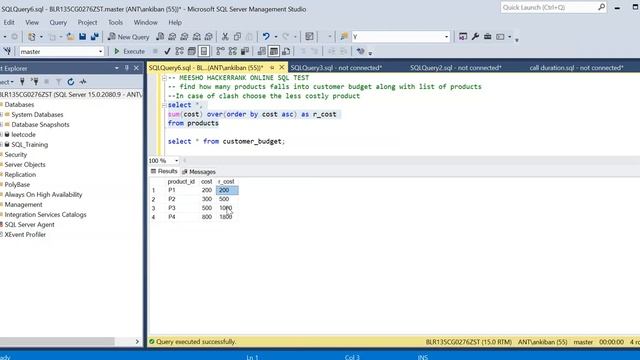The width and height of the screenshot is (640, 360).
Task: Click the New Query toolbar button
Action: [x=129, y=37]
